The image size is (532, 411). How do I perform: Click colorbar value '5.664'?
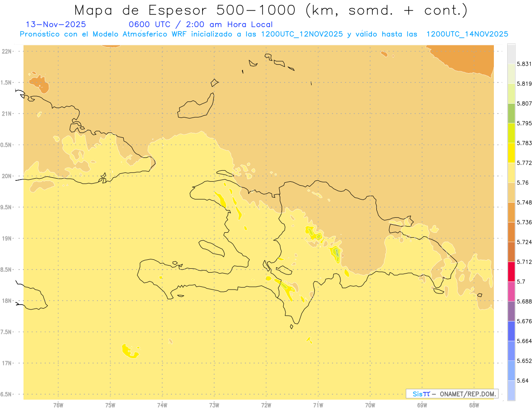point(524,341)
